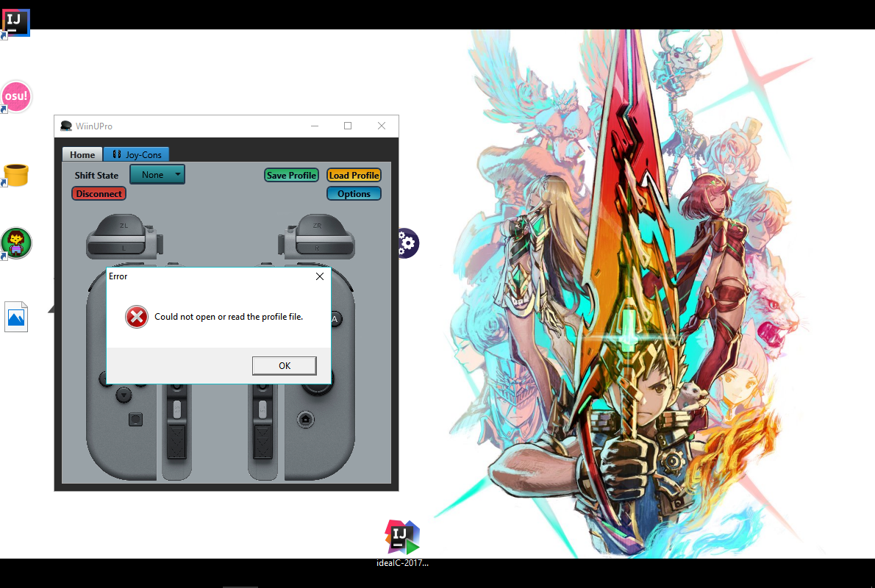875x588 pixels.
Task: Minimize the WiinUPro window
Action: pos(315,126)
